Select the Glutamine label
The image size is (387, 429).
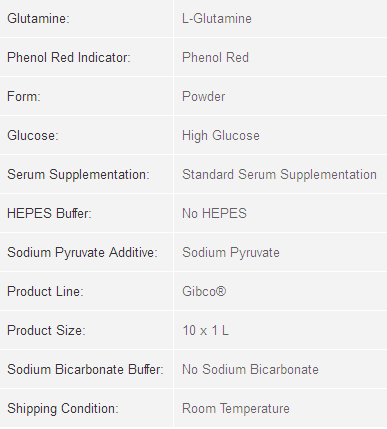pos(38,18)
